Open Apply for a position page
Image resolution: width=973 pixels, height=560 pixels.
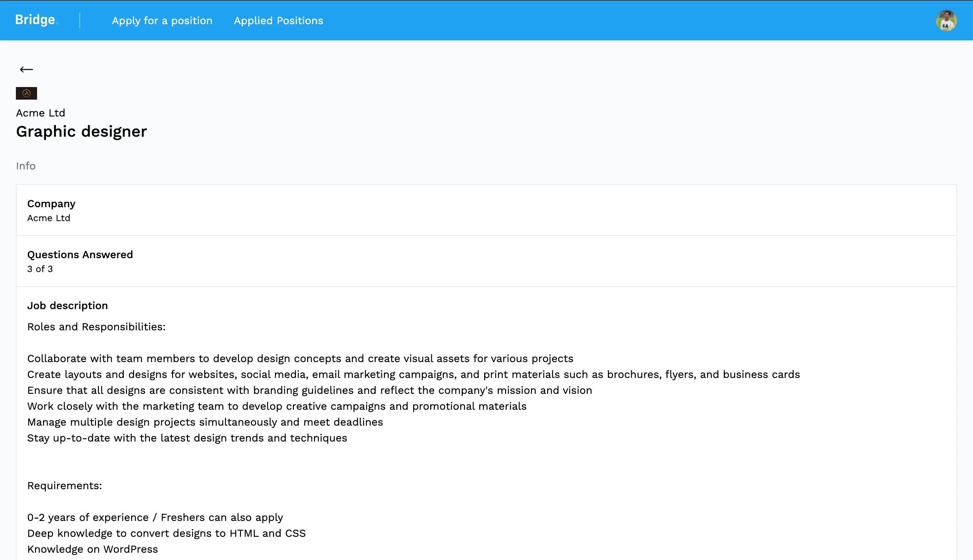(162, 21)
